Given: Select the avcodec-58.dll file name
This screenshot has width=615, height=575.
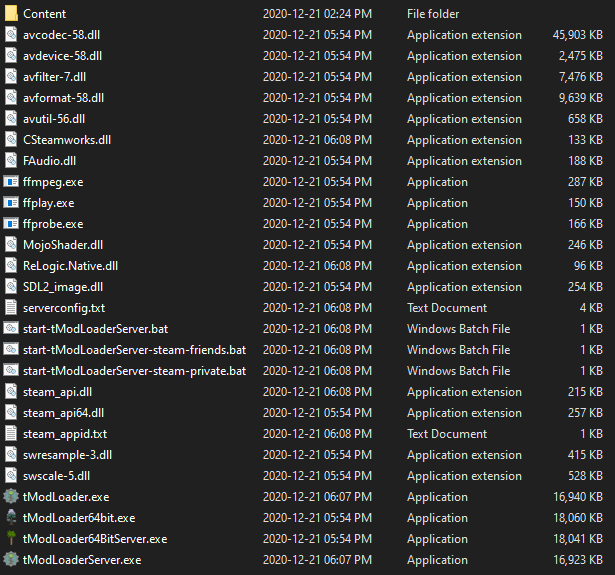Looking at the screenshot, I should coord(62,35).
